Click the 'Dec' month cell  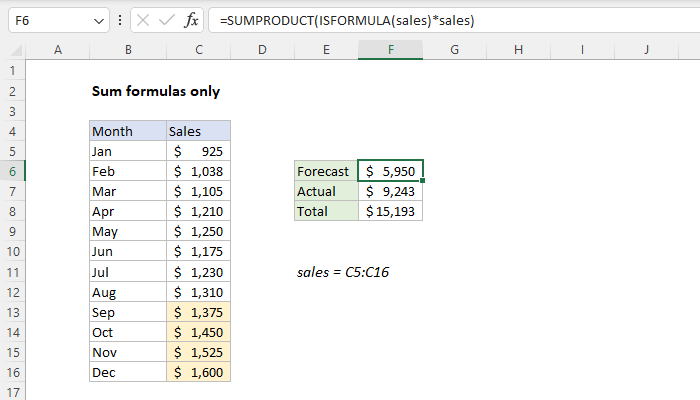(128, 372)
